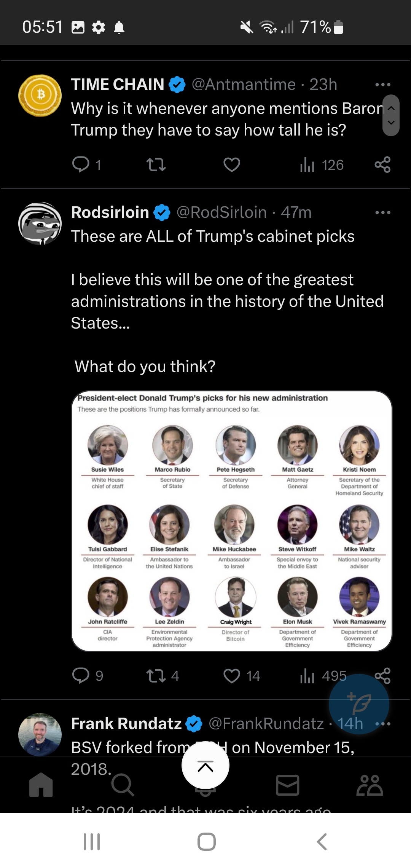Viewport: 411px width, 868px height.
Task: Like the TIME CHAIN post about Baron Trump
Action: pyautogui.click(x=232, y=164)
